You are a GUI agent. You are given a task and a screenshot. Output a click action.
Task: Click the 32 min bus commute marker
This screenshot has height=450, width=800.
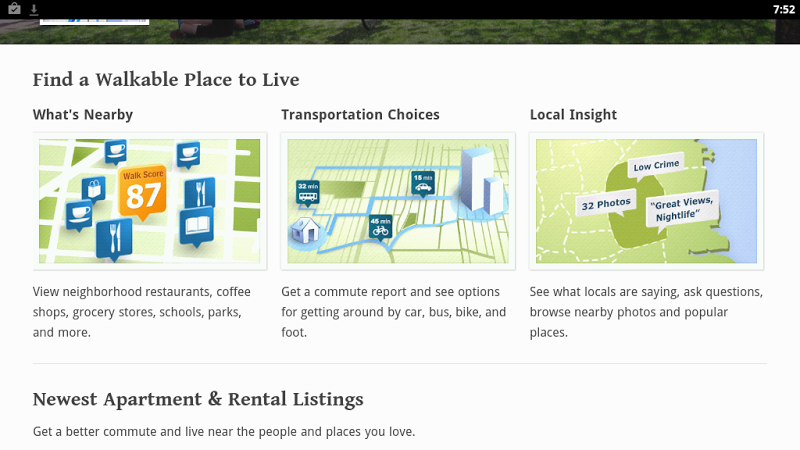pos(308,192)
